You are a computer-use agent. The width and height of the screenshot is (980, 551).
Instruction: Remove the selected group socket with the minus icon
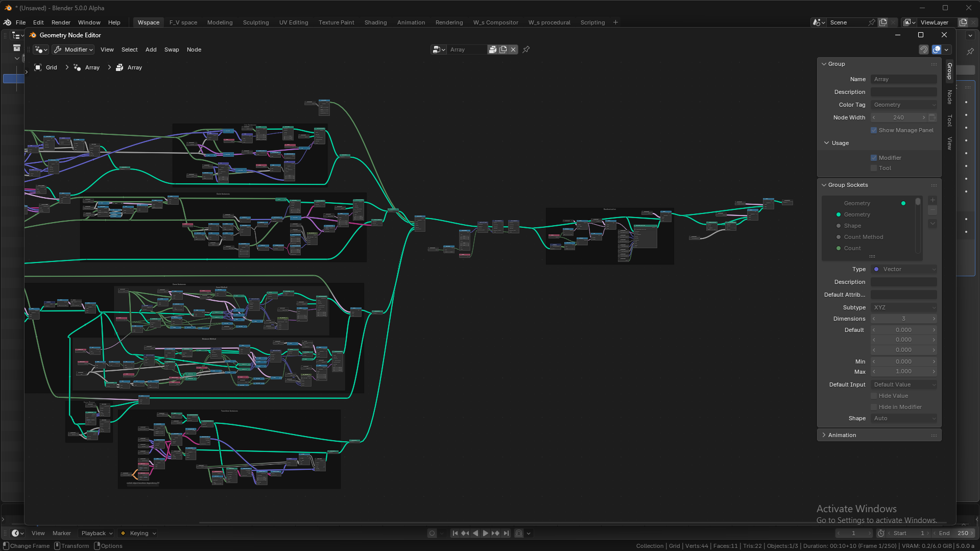click(x=933, y=210)
